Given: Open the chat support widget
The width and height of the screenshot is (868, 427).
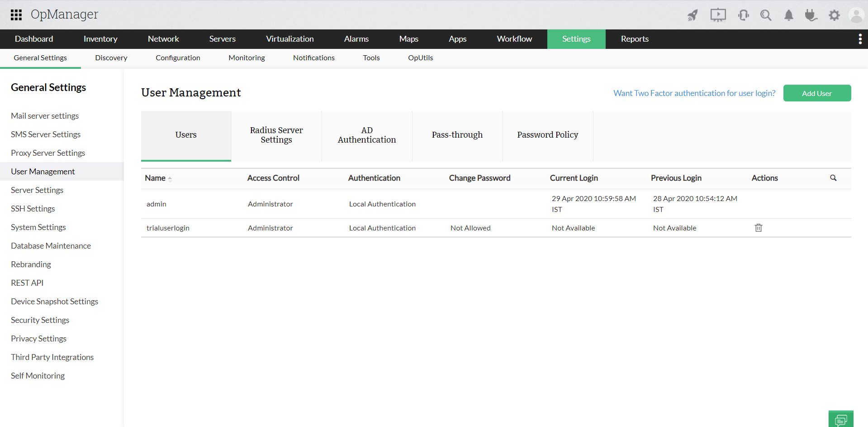Looking at the screenshot, I should pos(841,419).
